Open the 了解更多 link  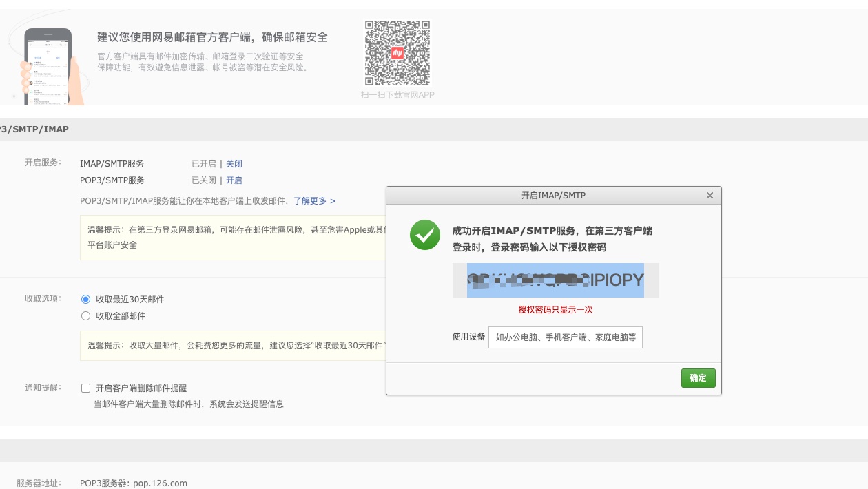click(x=315, y=201)
